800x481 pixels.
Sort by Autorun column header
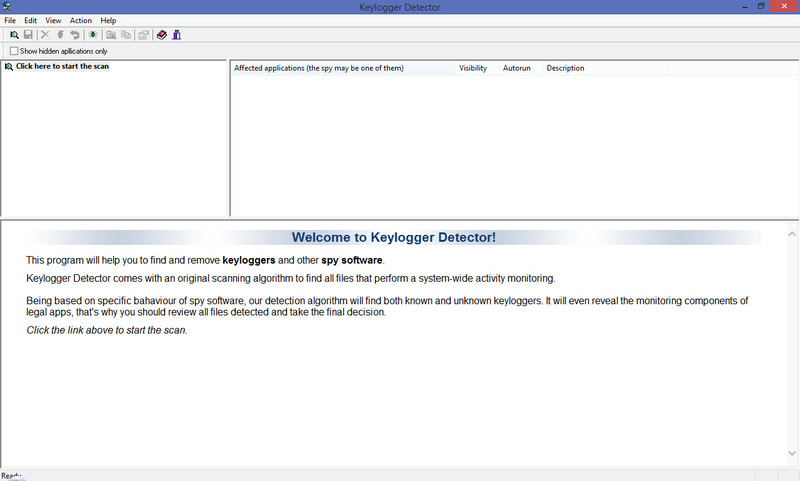520,68
